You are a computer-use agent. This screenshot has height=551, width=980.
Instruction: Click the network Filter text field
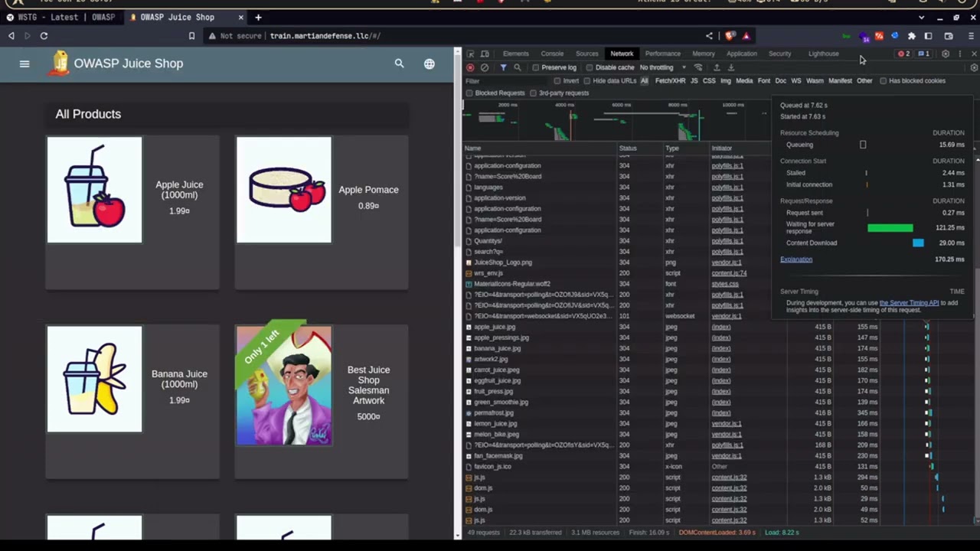pos(505,80)
